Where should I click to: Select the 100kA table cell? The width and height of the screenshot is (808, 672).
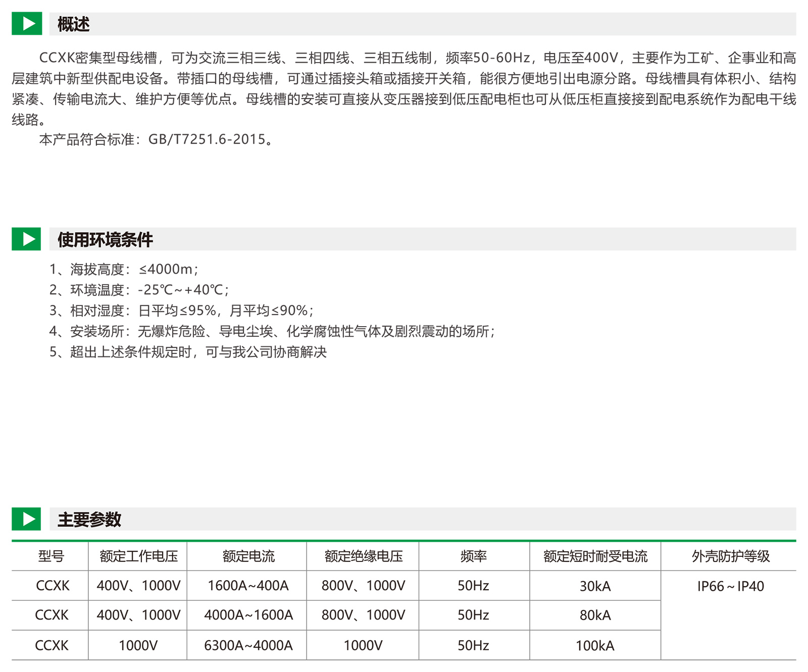pyautogui.click(x=595, y=646)
